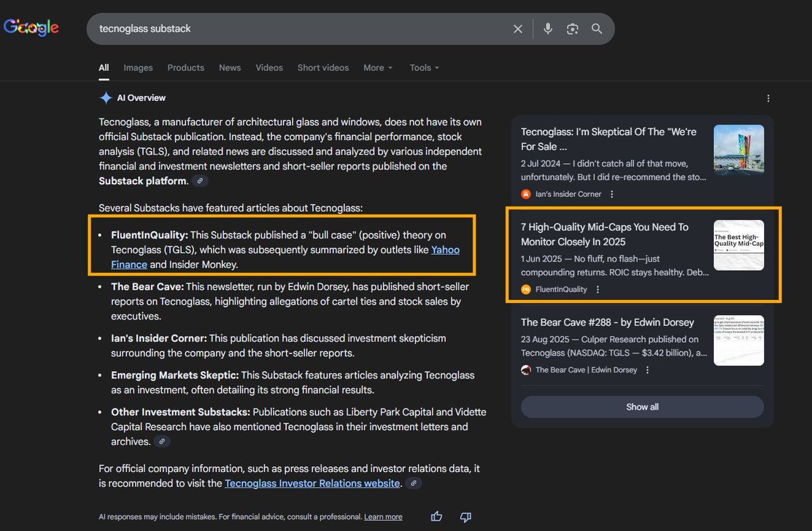
Task: Click FluentInQuality source favicon
Action: [x=526, y=289]
